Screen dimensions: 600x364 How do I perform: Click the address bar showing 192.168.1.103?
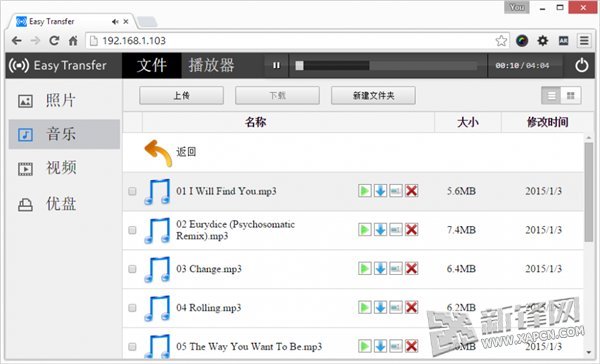pyautogui.click(x=298, y=41)
